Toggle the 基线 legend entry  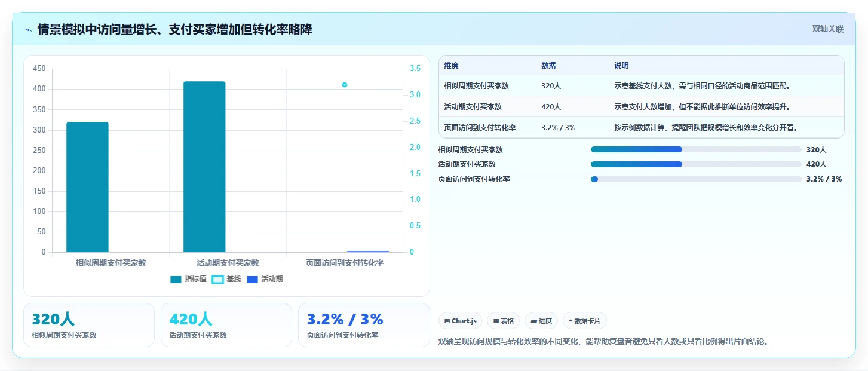tap(227, 279)
